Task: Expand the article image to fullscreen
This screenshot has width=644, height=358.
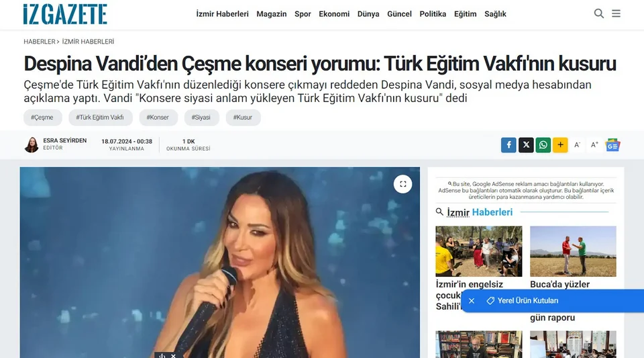Action: click(402, 184)
